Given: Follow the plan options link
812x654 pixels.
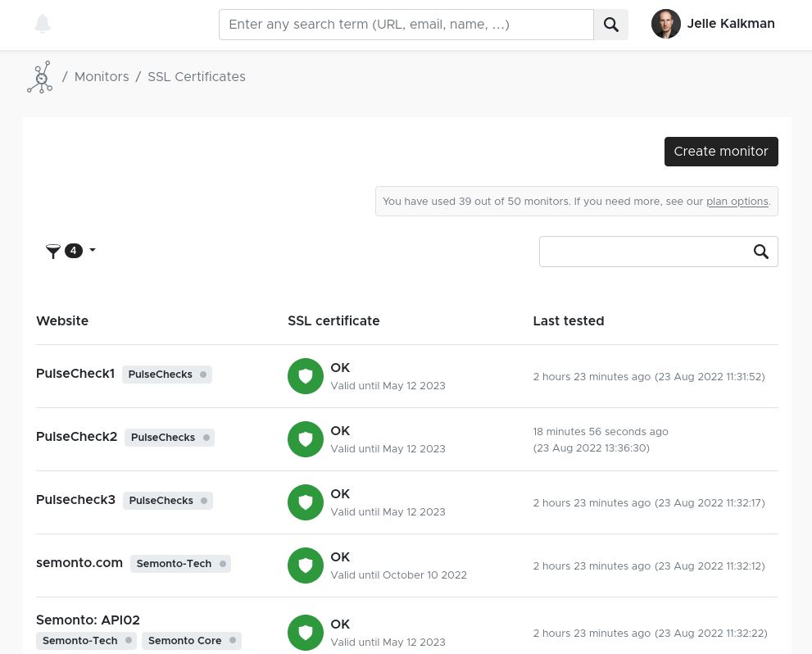Looking at the screenshot, I should [737, 202].
